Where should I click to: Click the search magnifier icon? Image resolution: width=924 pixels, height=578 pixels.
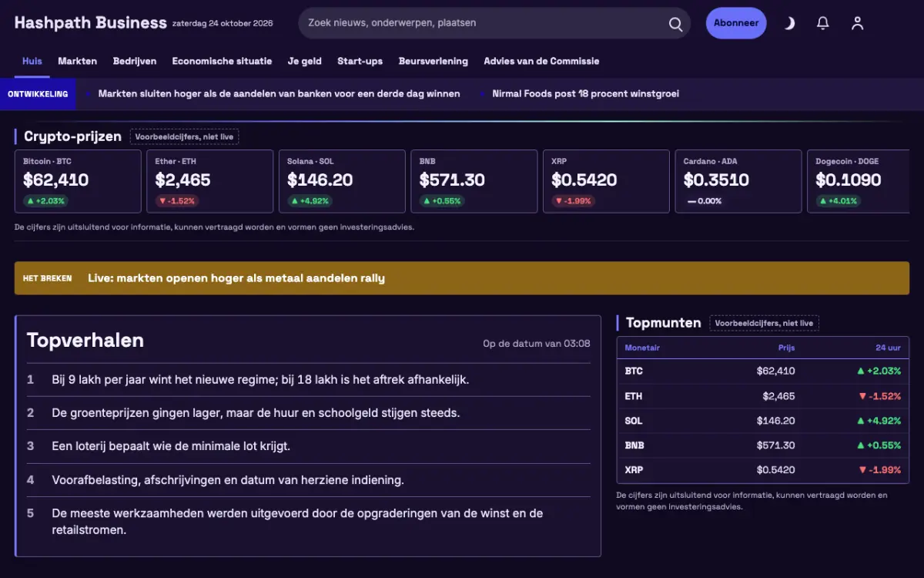(675, 24)
